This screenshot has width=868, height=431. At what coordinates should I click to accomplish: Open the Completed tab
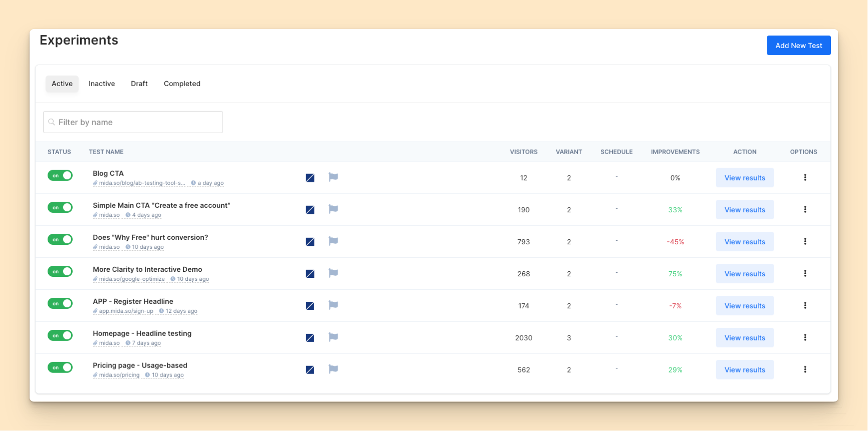[182, 84]
